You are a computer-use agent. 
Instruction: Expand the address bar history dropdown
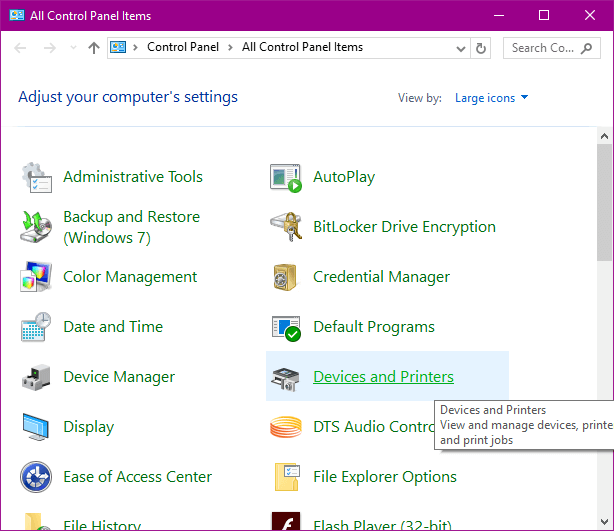click(x=461, y=49)
